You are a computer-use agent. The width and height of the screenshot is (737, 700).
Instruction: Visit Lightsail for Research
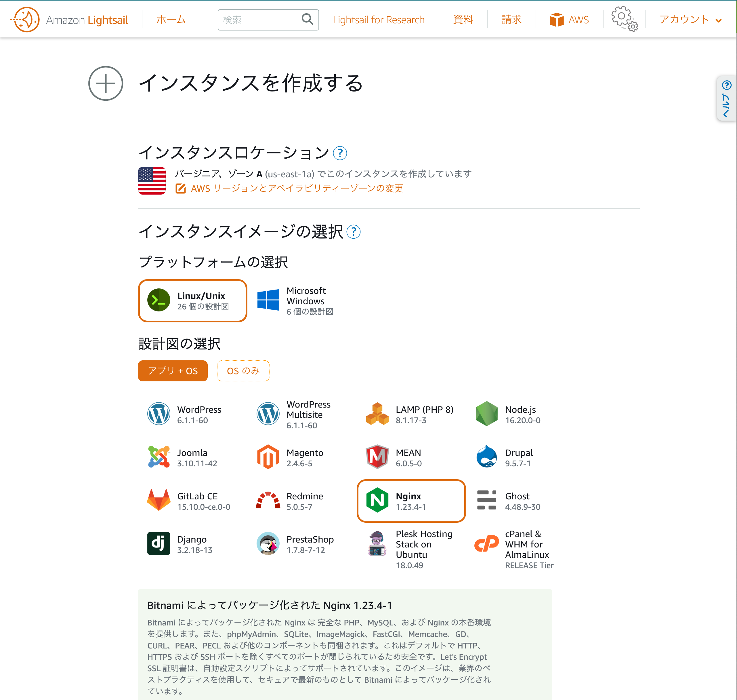378,19
